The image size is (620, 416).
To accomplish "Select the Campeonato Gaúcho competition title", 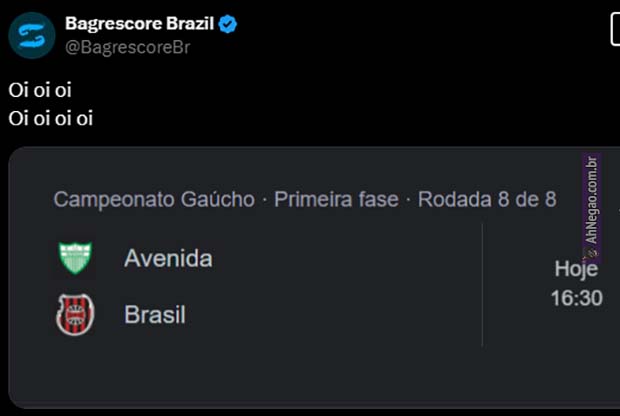I will point(154,199).
